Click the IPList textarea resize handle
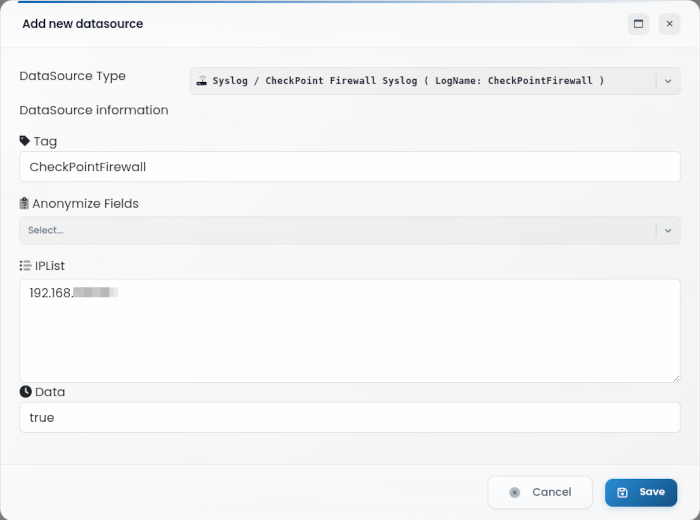 pos(676,378)
